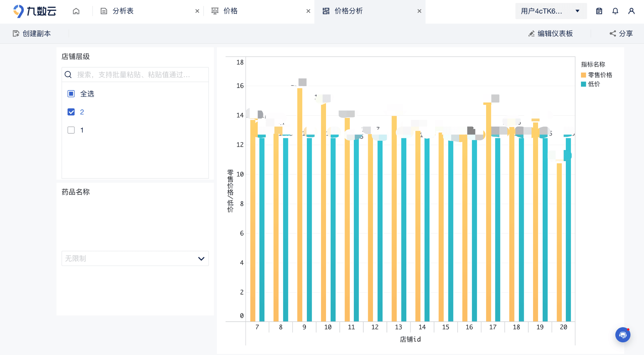Screen dimensions: 644x355
Task: Click the 分析表 tab document icon
Action: 104,11
